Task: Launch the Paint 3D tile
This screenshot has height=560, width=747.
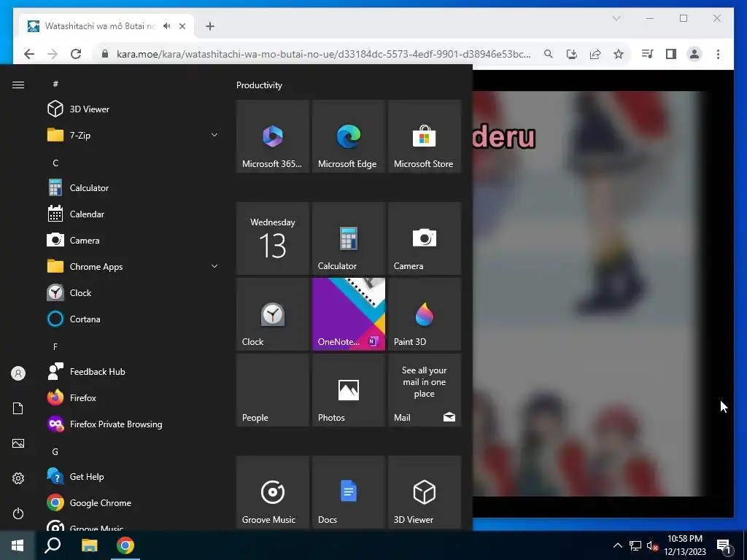Action: [424, 314]
